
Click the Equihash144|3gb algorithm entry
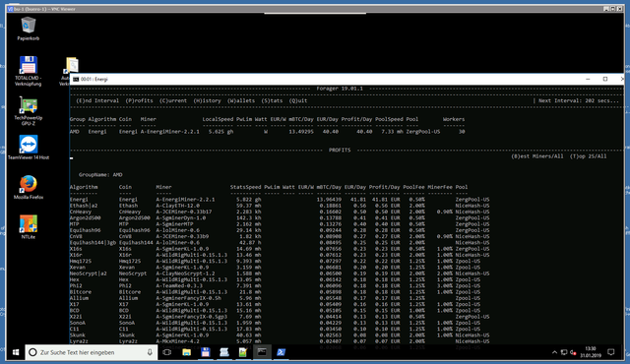(93, 242)
